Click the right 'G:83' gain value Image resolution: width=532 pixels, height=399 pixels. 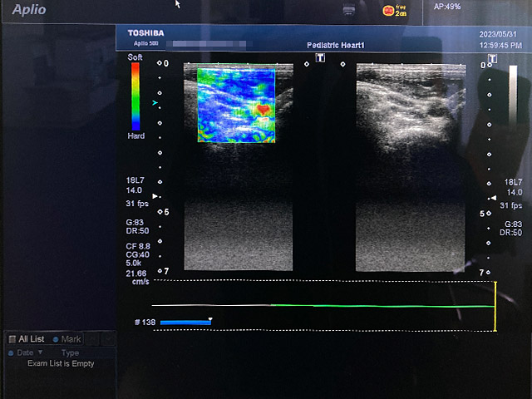point(514,224)
